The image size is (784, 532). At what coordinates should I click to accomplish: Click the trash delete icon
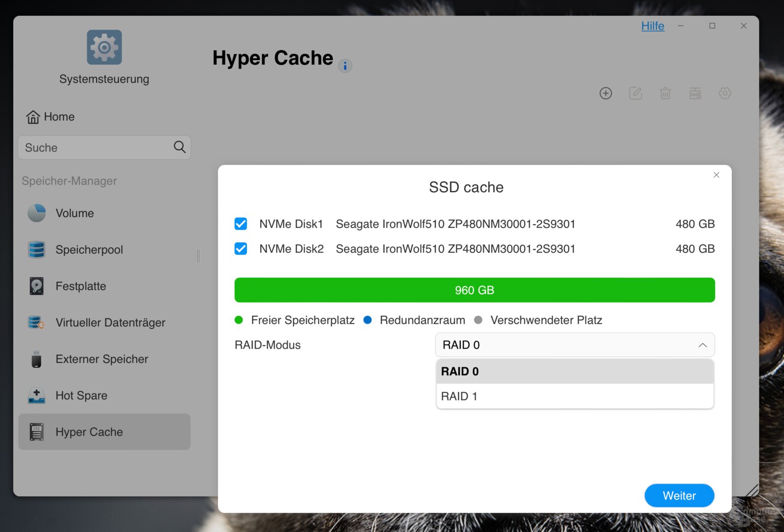point(665,93)
